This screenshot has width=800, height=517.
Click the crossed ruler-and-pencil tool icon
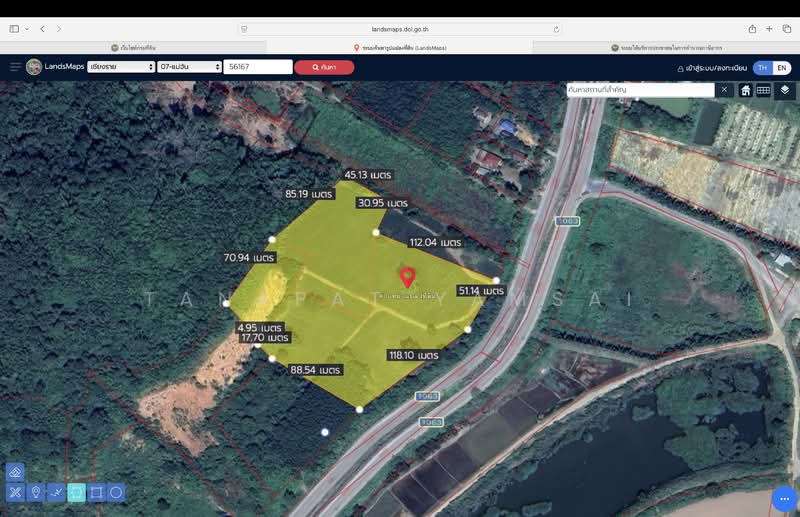point(15,492)
